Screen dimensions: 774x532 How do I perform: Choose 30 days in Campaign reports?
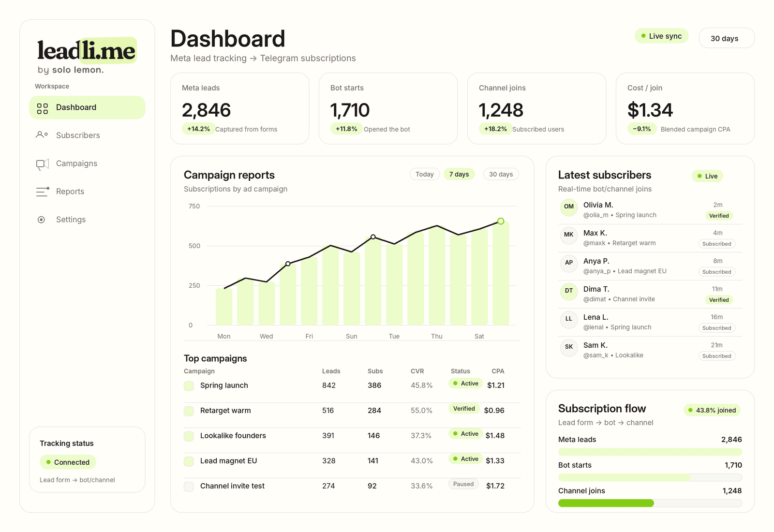point(501,174)
